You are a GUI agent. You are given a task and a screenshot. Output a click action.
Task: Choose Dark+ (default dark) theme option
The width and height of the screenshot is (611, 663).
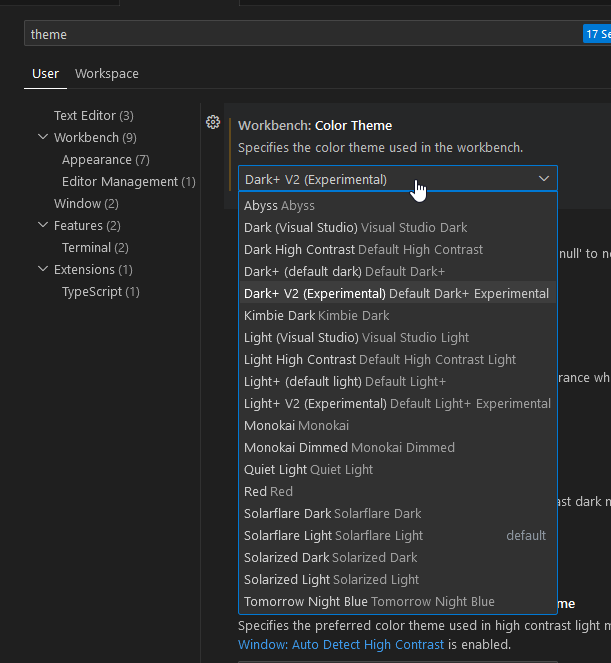point(398,271)
